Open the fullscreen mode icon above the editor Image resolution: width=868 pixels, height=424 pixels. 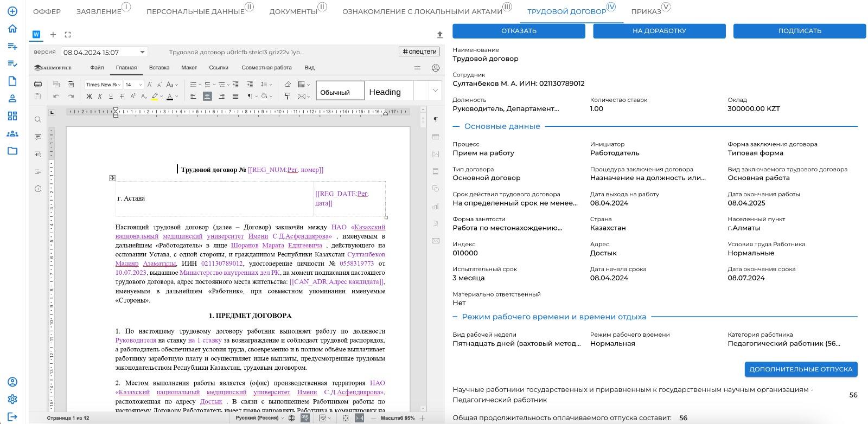click(68, 35)
